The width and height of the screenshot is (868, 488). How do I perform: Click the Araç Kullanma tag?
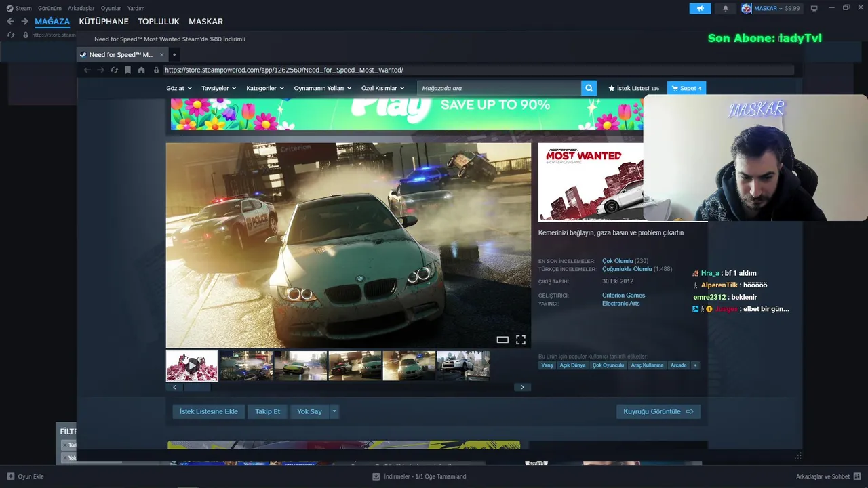[x=647, y=365]
